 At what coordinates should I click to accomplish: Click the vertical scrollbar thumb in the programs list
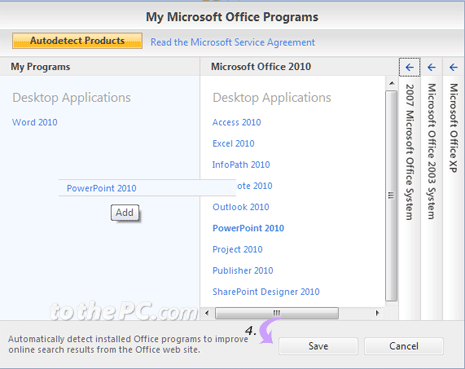[391, 196]
